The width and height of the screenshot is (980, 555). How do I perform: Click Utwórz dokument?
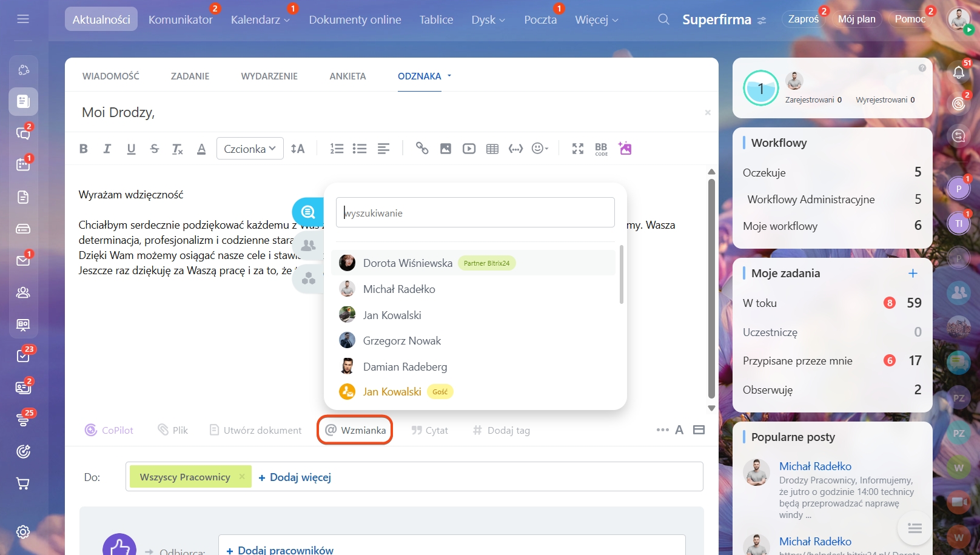click(255, 430)
